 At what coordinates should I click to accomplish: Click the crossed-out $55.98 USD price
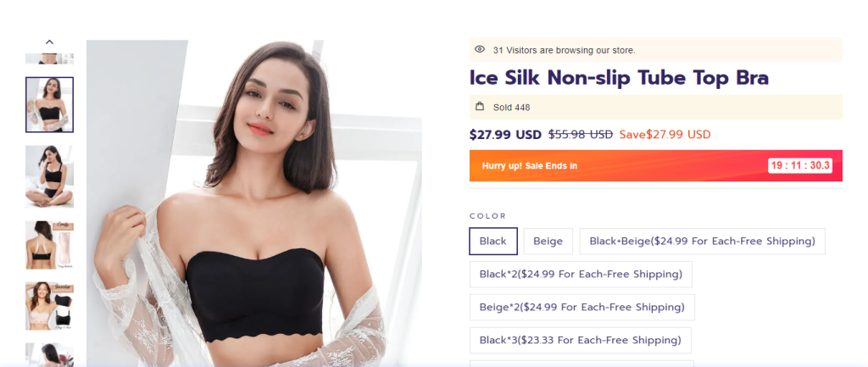point(581,134)
